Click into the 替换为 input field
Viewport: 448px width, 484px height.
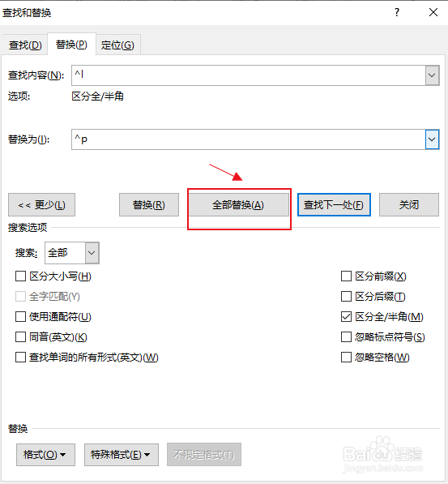(x=249, y=139)
